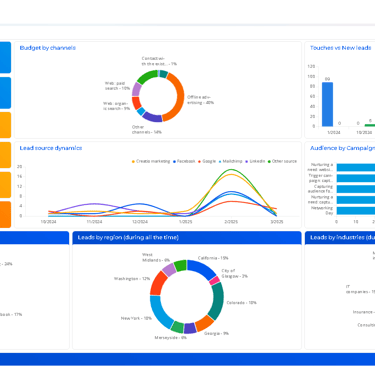The image size is (375, 366).
Task: Click the 'Georgia - 9%' label
Action: (216, 333)
